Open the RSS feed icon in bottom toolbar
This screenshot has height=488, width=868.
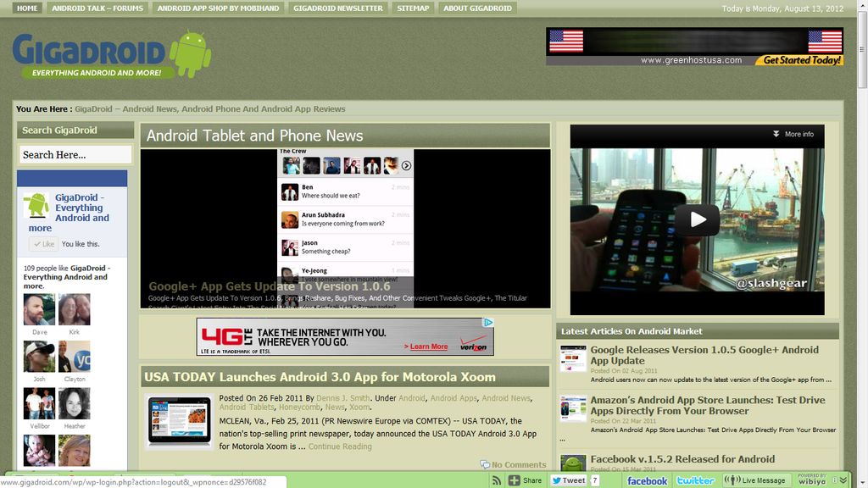click(497, 480)
